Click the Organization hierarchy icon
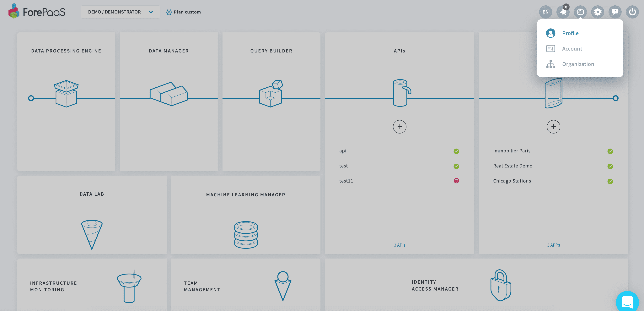This screenshot has width=644, height=311. (x=550, y=64)
